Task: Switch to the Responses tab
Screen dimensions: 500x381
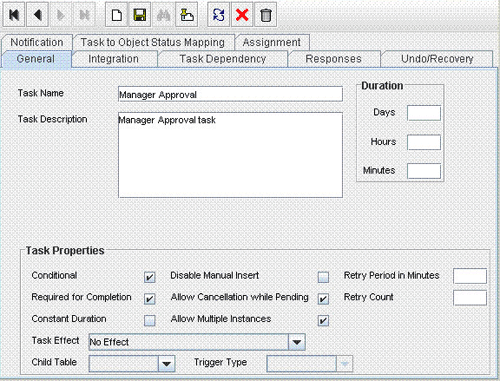Action: tap(334, 59)
